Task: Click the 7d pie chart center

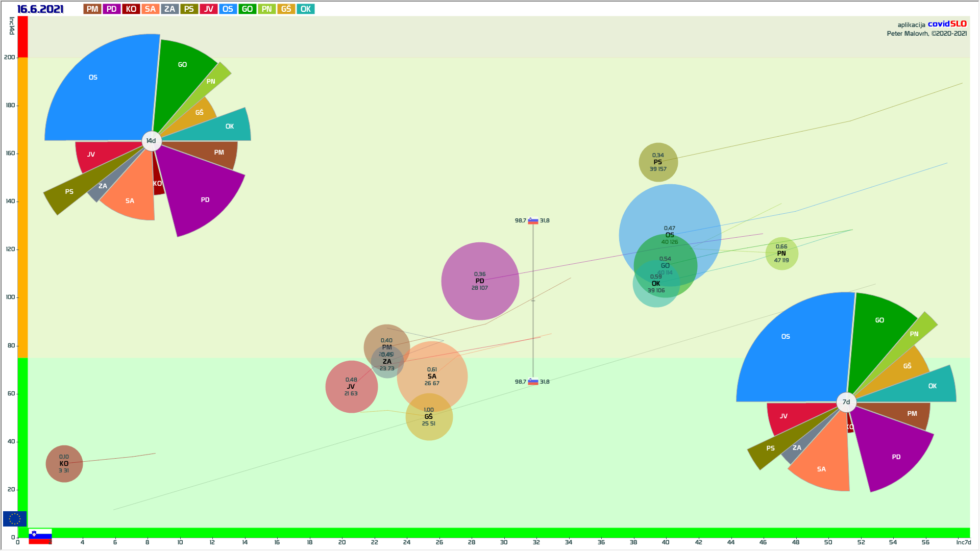Action: (x=846, y=402)
